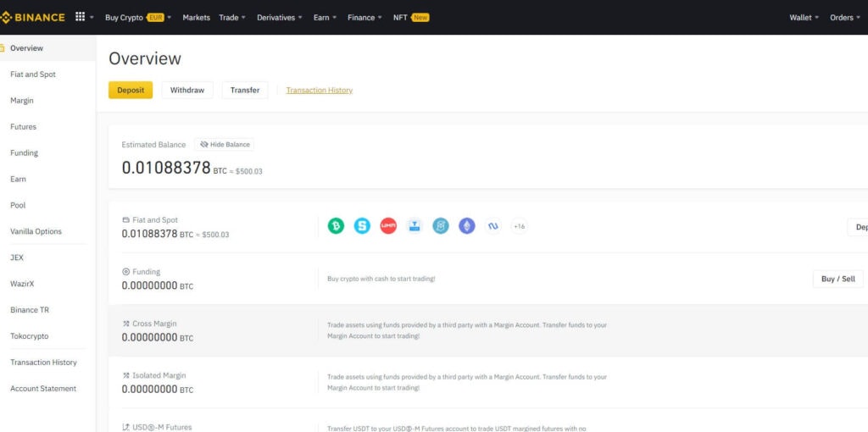The image size is (868, 432).
Task: Select Pool in the sidebar
Action: [19, 205]
